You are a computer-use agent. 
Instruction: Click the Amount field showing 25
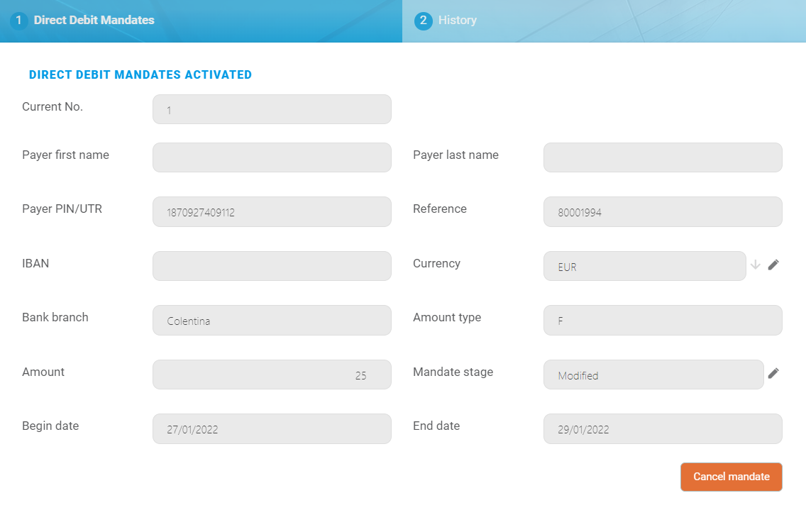pos(272,375)
